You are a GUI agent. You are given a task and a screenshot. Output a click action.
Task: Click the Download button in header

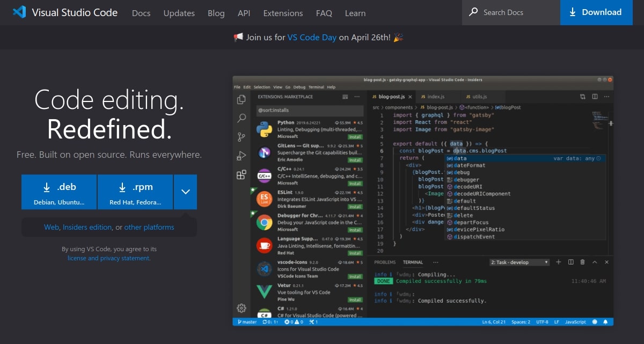pyautogui.click(x=596, y=12)
